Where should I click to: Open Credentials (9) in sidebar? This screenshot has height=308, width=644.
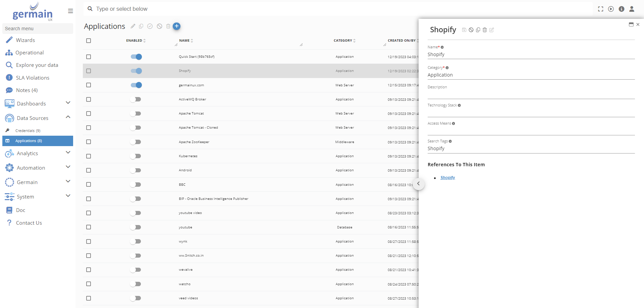(28, 131)
